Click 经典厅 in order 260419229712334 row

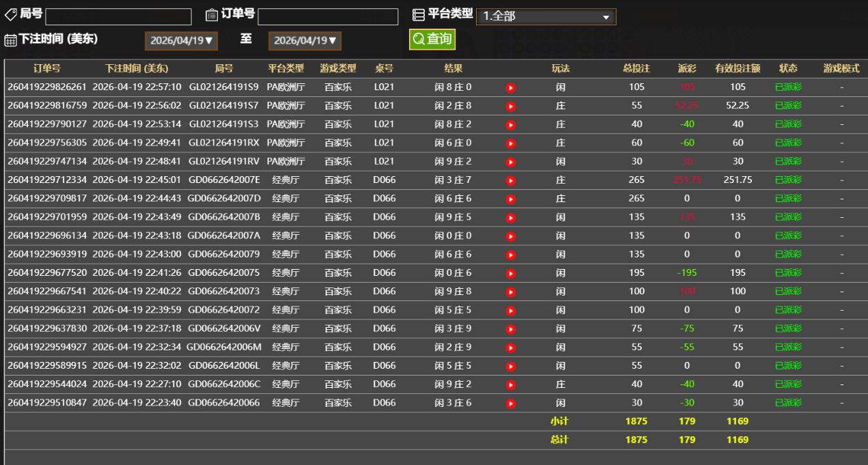pyautogui.click(x=286, y=180)
